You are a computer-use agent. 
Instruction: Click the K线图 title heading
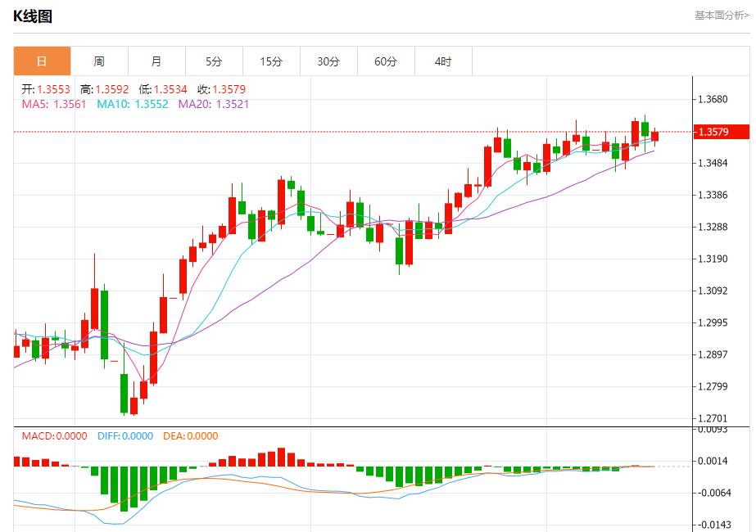[x=33, y=16]
